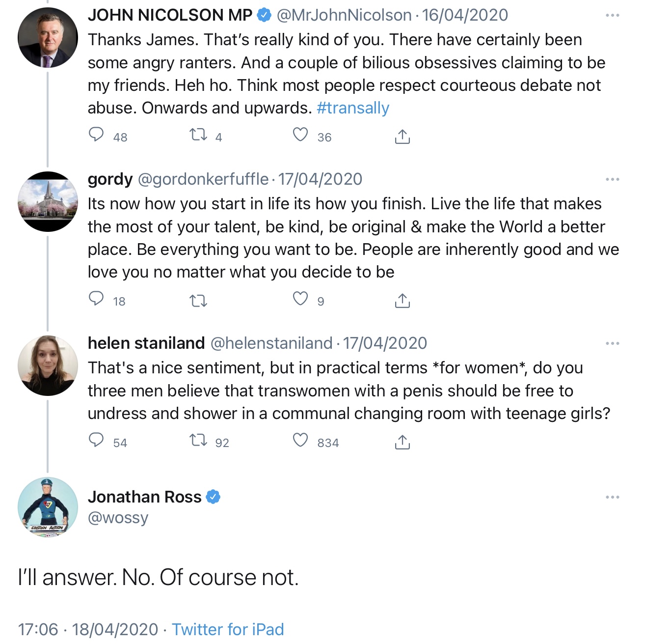Like John Nicolson's tweet
Image resolution: width=645 pixels, height=644 pixels.
tap(300, 135)
